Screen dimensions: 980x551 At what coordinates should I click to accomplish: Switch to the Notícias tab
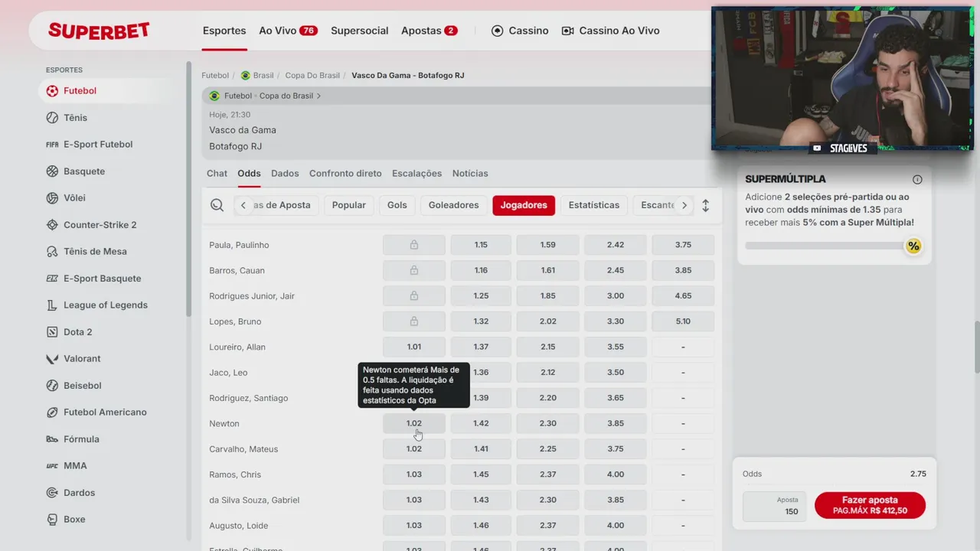click(x=470, y=174)
